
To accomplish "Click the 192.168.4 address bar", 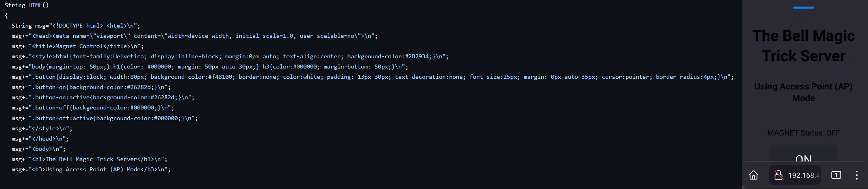I will click(x=803, y=175).
